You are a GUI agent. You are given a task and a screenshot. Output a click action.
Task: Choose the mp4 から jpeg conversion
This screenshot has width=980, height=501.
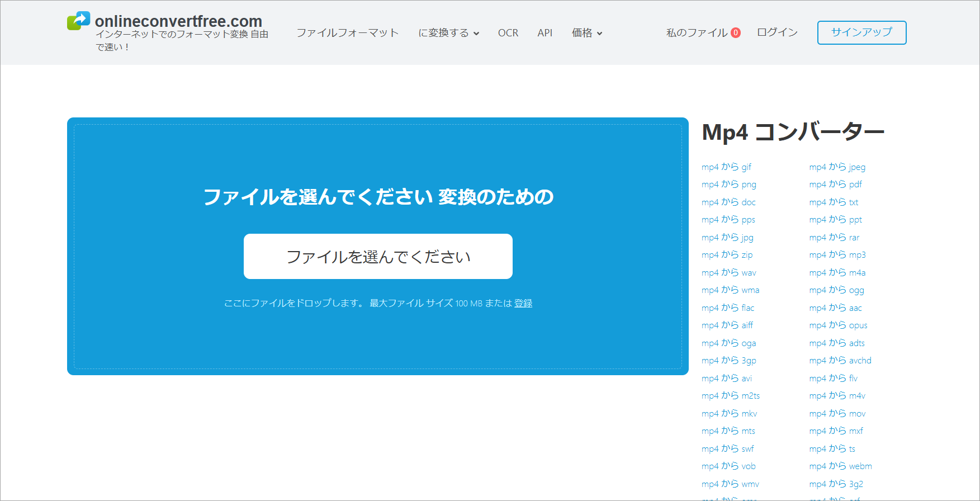point(837,167)
